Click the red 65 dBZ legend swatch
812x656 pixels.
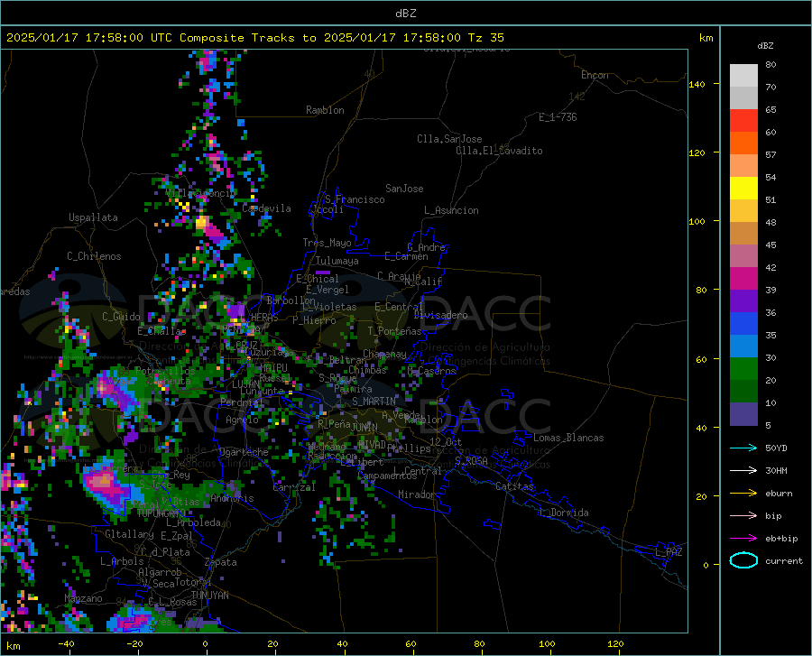743,121
